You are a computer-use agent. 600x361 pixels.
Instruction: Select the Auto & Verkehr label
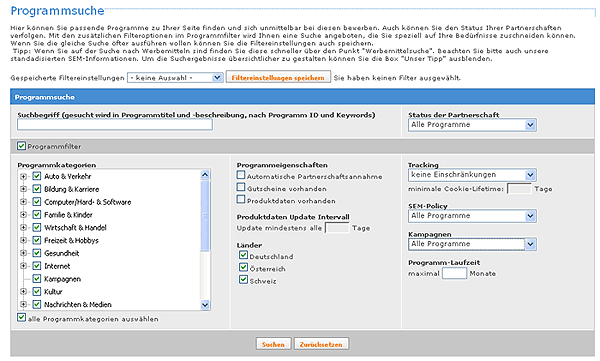point(67,176)
